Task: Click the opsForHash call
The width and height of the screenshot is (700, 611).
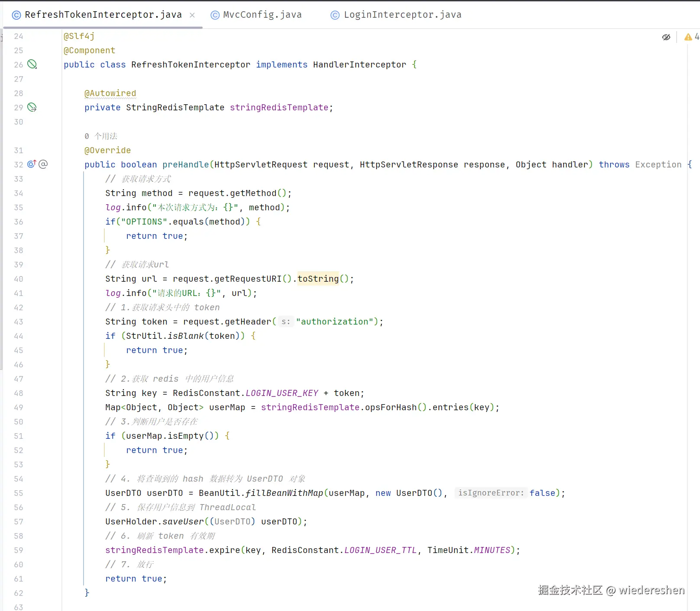Action: (391, 407)
